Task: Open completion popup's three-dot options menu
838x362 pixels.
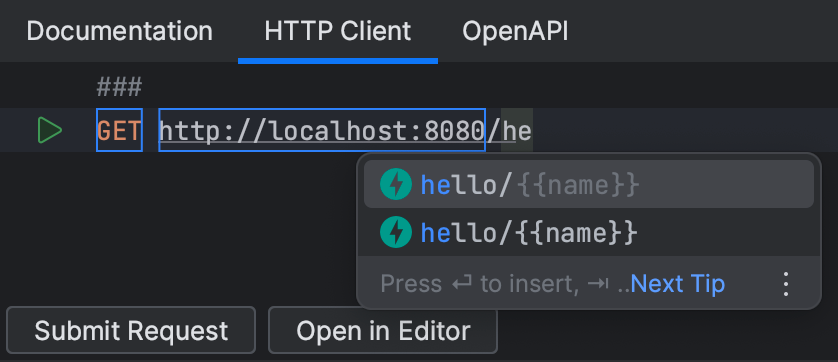Action: coord(785,284)
